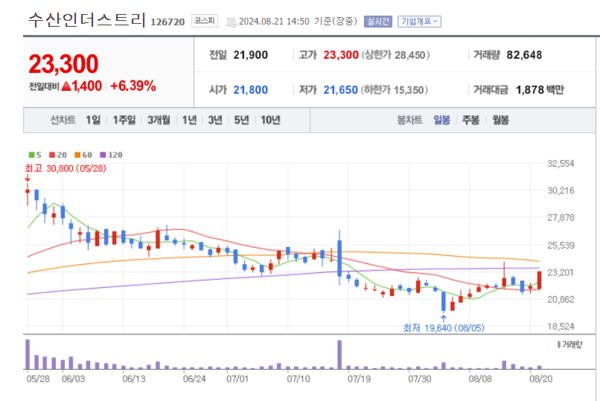
Task: Select the 일봉 candle chart
Action: pos(442,120)
